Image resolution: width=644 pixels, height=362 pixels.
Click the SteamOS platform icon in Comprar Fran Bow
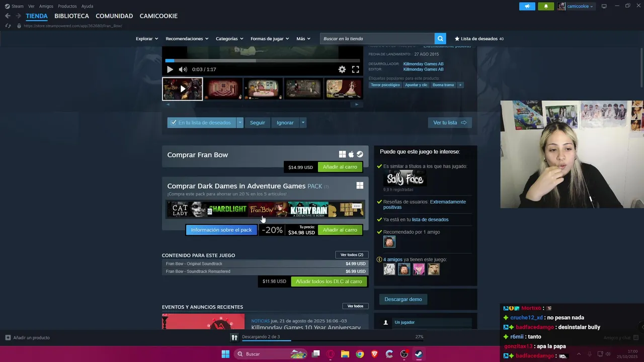point(360,154)
